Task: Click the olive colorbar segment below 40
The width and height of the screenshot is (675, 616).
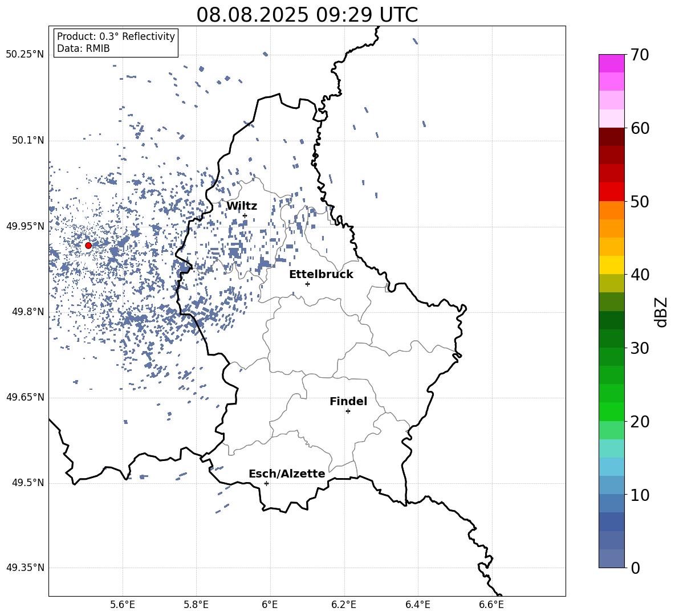Action: (x=612, y=283)
